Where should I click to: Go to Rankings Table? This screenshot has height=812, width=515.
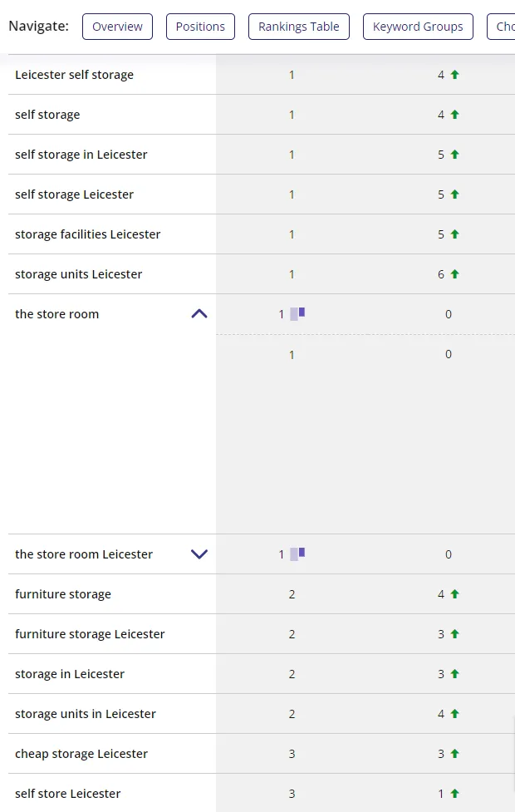pos(298,27)
